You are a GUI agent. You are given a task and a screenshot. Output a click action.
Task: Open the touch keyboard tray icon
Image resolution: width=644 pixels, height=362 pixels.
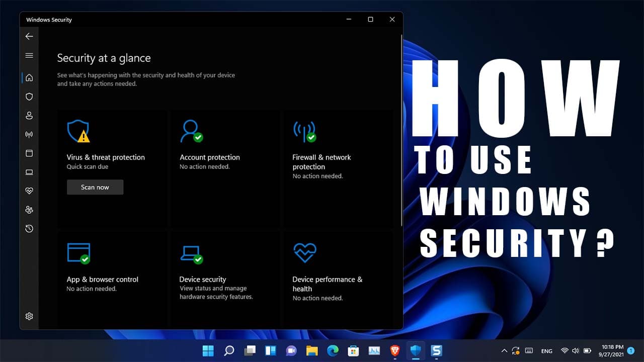tap(529, 351)
